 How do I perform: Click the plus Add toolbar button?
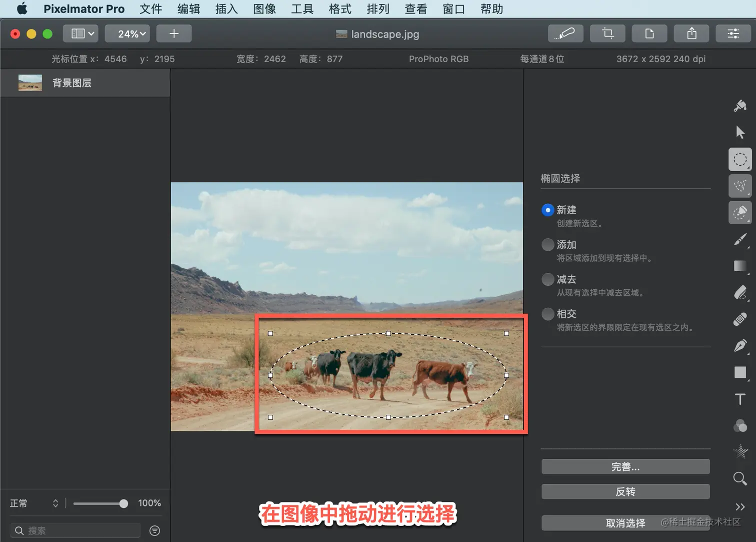click(x=174, y=34)
